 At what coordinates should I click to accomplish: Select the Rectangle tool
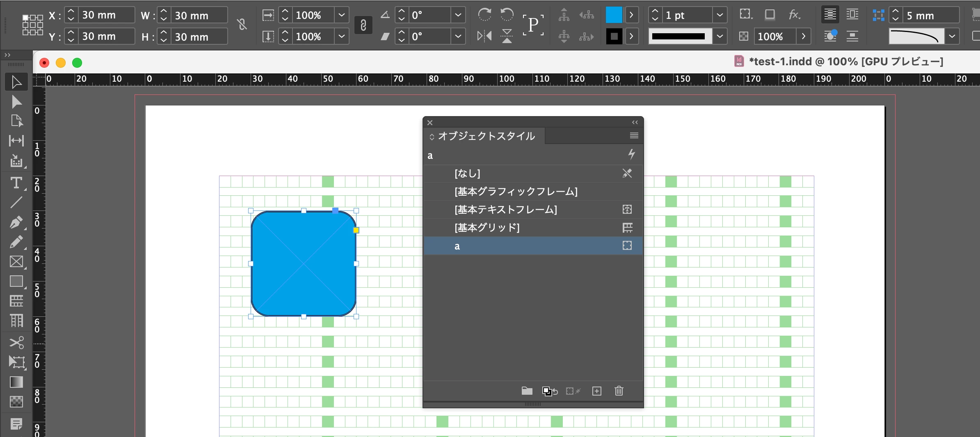point(16,281)
